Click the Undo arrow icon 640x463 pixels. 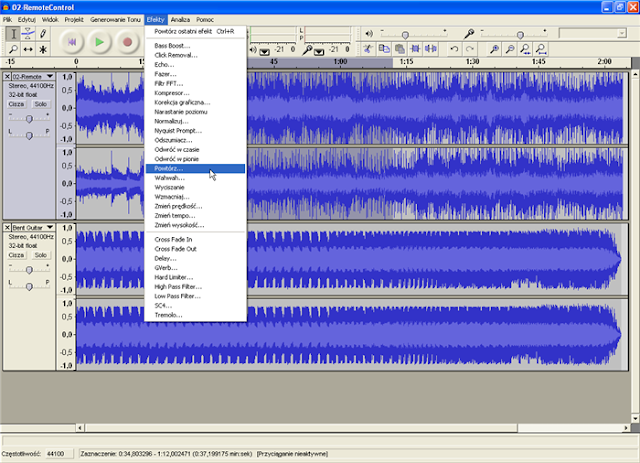click(x=455, y=48)
